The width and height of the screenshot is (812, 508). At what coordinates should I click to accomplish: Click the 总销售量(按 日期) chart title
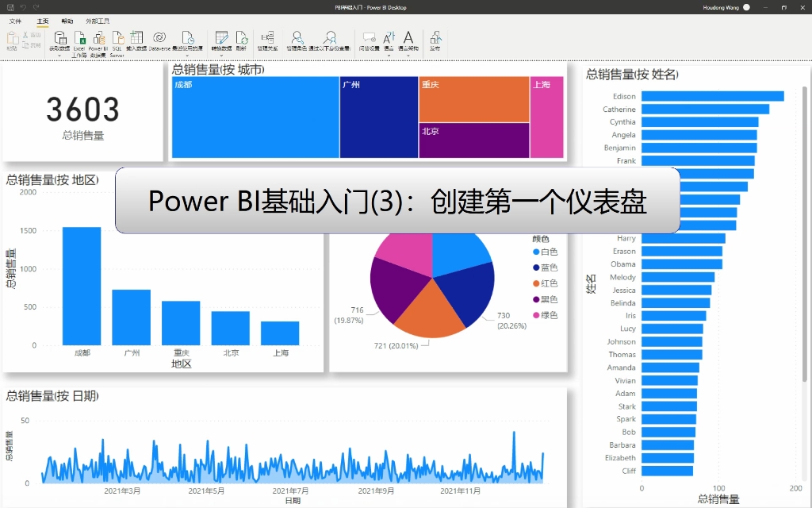pyautogui.click(x=52, y=396)
